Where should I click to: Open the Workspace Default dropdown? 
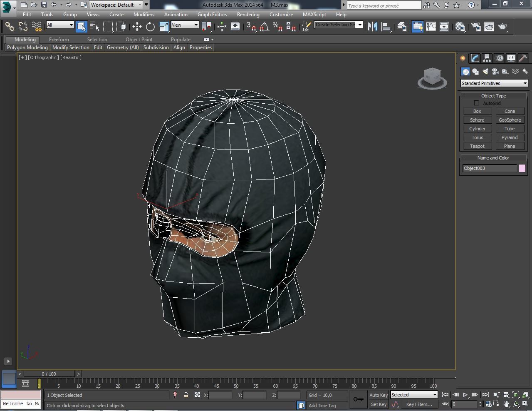tap(116, 5)
